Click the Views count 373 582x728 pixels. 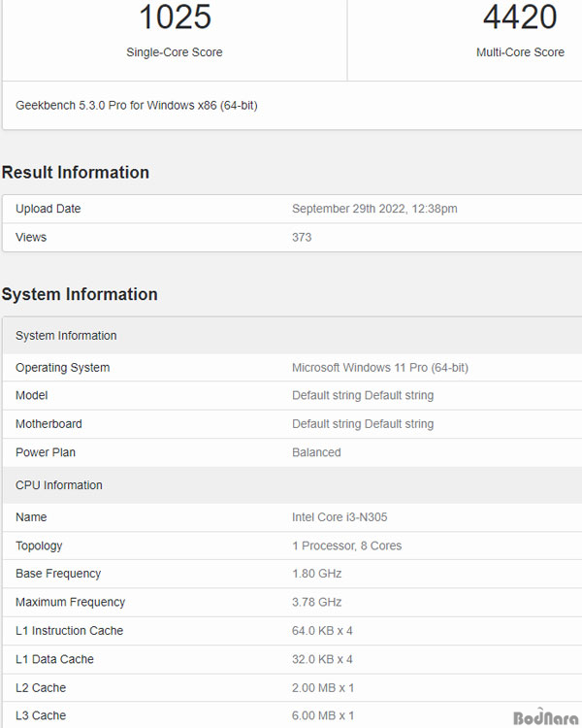tap(302, 237)
